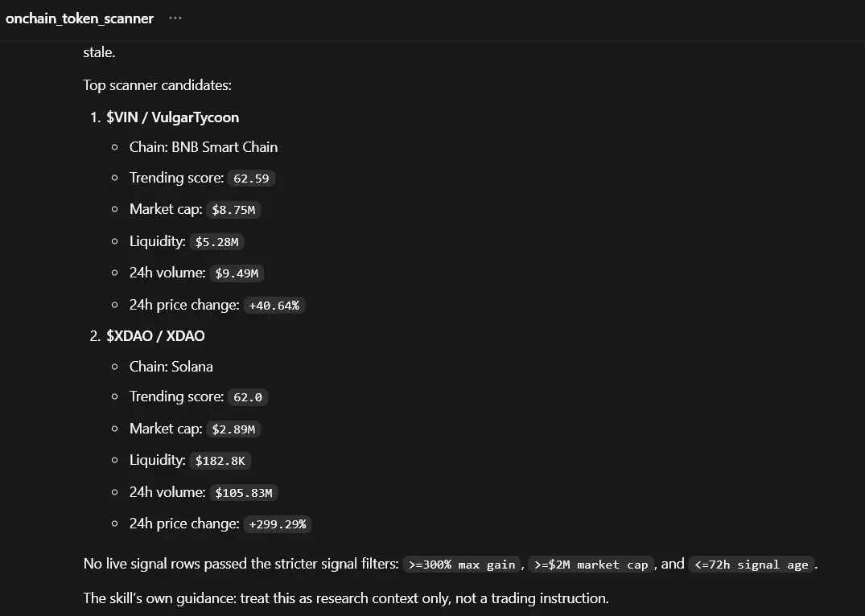The image size is (865, 616).
Task: Click the +40.64% price change value
Action: 274,305
